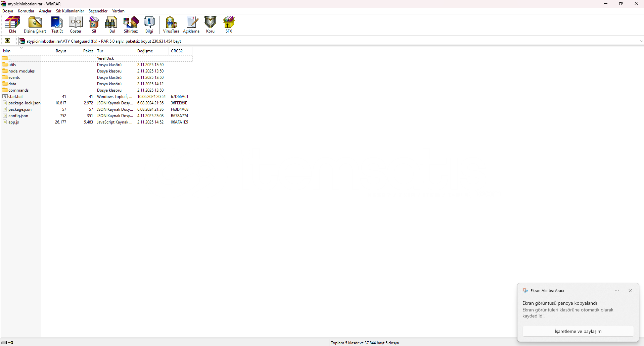
Task: Run Test Et on the archive
Action: [x=57, y=24]
